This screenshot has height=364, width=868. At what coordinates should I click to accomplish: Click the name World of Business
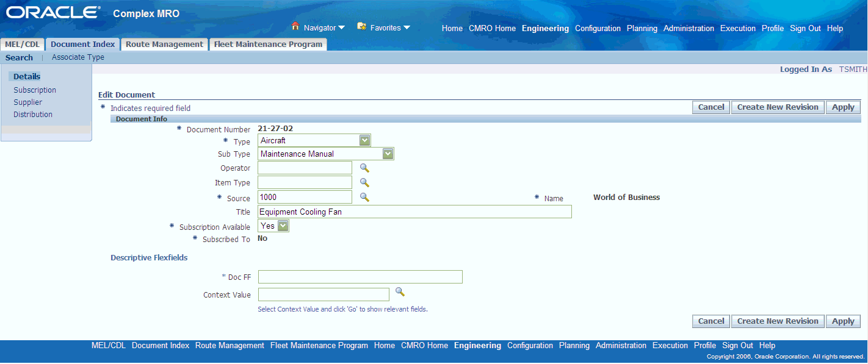click(626, 198)
